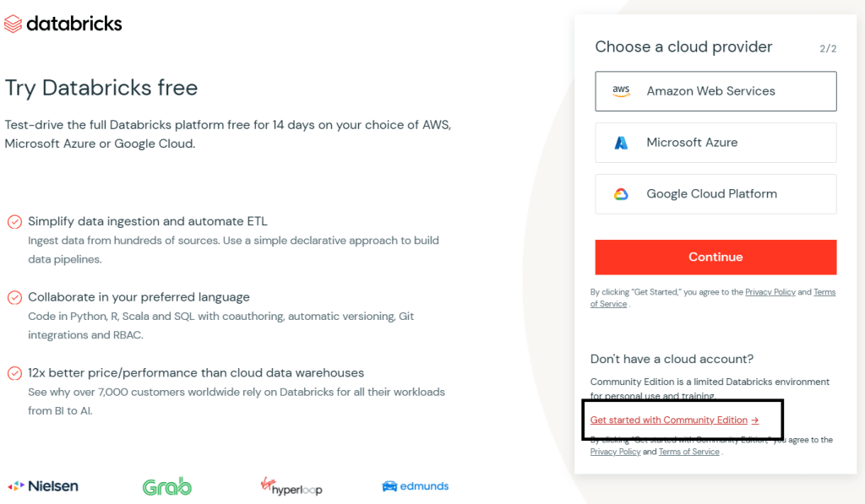Click the Try Databricks free heading

click(101, 88)
